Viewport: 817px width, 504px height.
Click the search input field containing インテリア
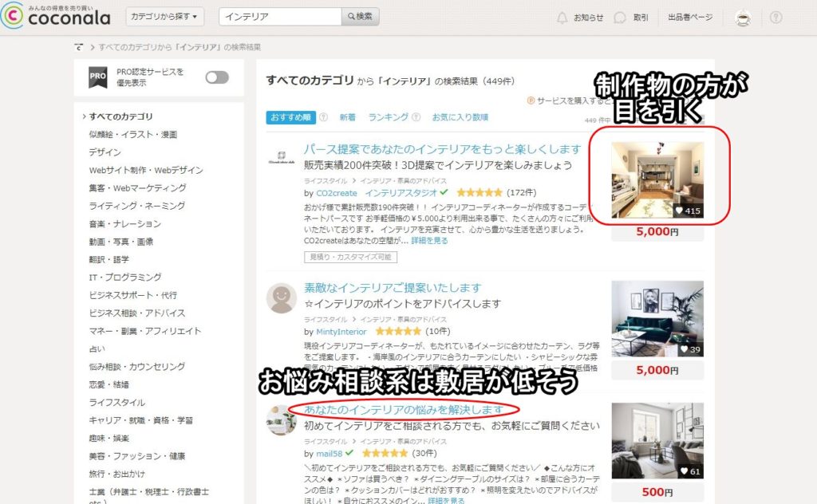(280, 17)
